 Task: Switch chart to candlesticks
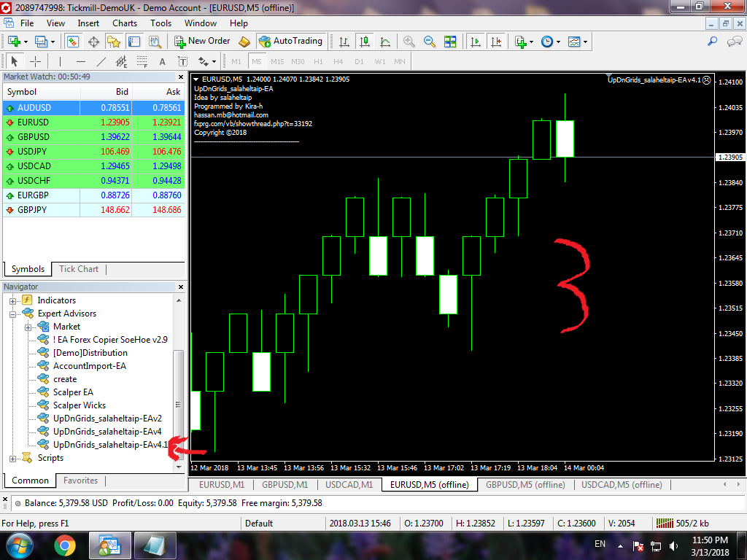365,42
